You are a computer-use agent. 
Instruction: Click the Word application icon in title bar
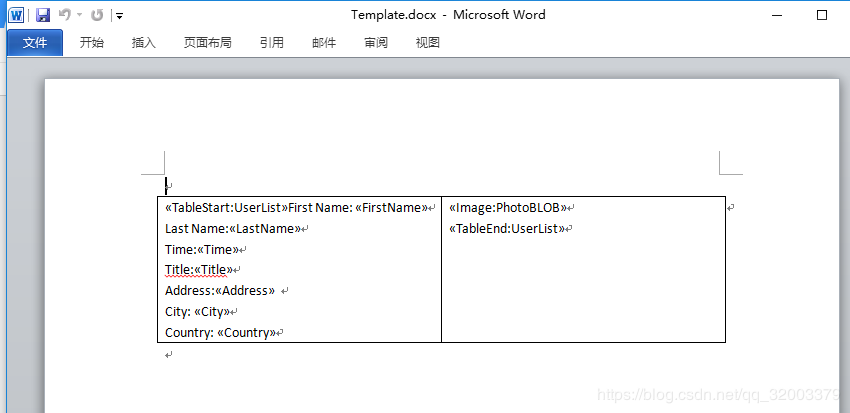pyautogui.click(x=16, y=15)
